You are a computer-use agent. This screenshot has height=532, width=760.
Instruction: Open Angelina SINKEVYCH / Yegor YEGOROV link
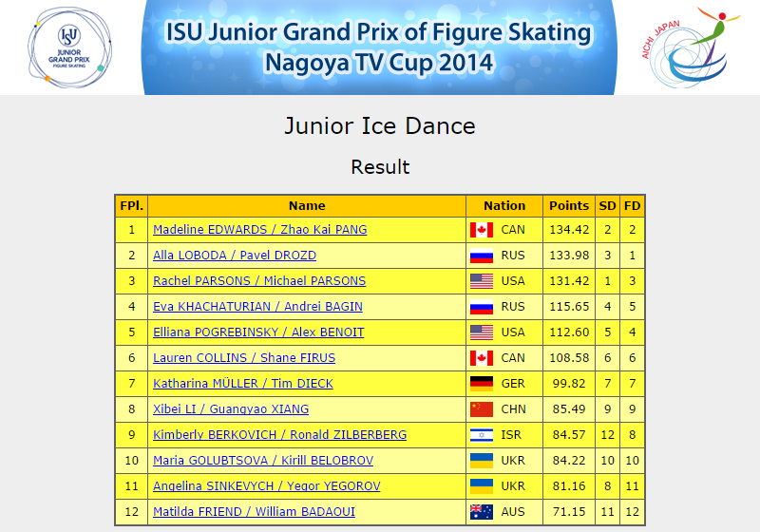267,486
